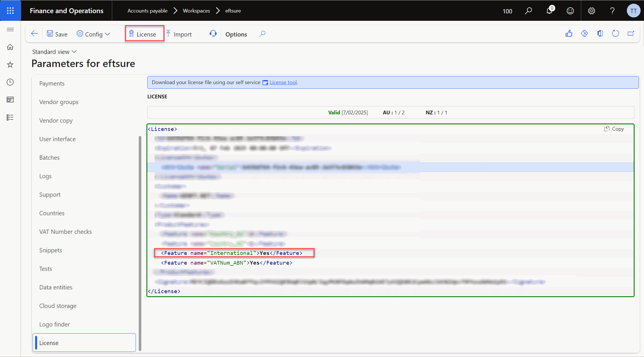Image resolution: width=644 pixels, height=357 pixels.
Task: Open the settings gear menu
Action: point(591,11)
